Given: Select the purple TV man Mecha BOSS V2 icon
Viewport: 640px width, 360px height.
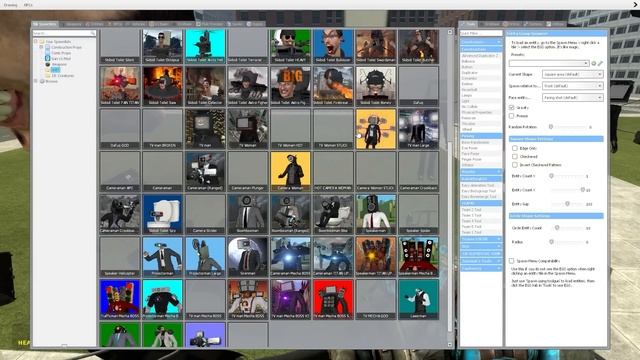Looking at the screenshot, I should point(290,299).
